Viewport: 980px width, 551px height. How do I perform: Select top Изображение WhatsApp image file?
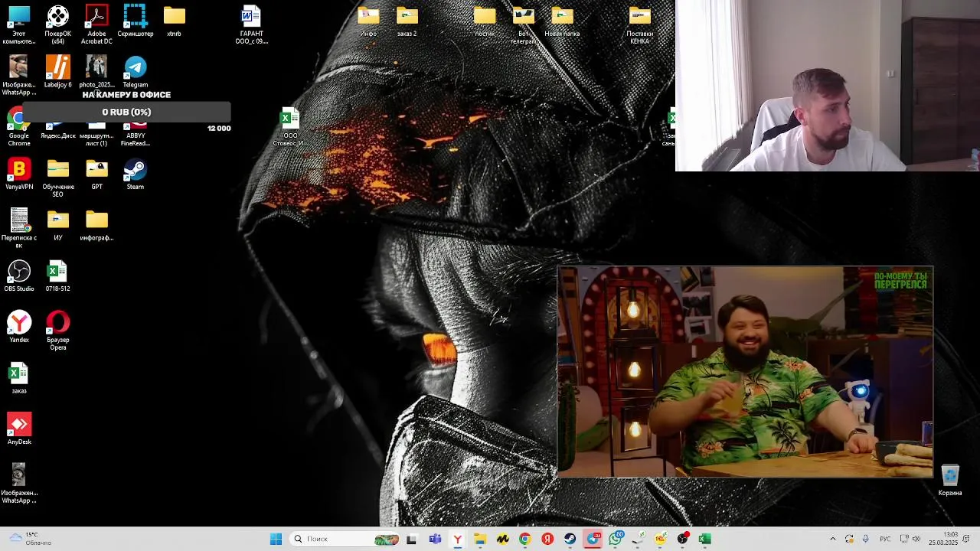click(19, 76)
